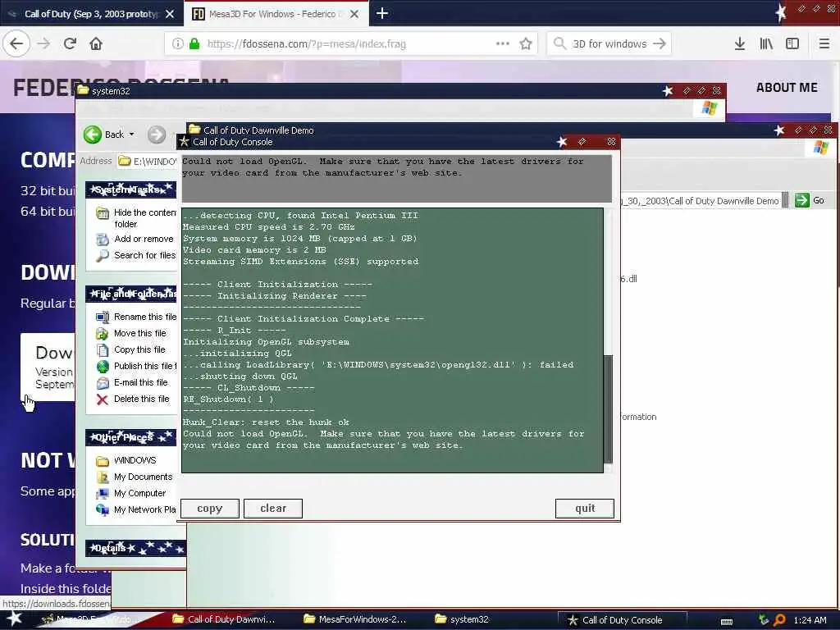Collapse the System Tasks panel header

click(x=130, y=189)
